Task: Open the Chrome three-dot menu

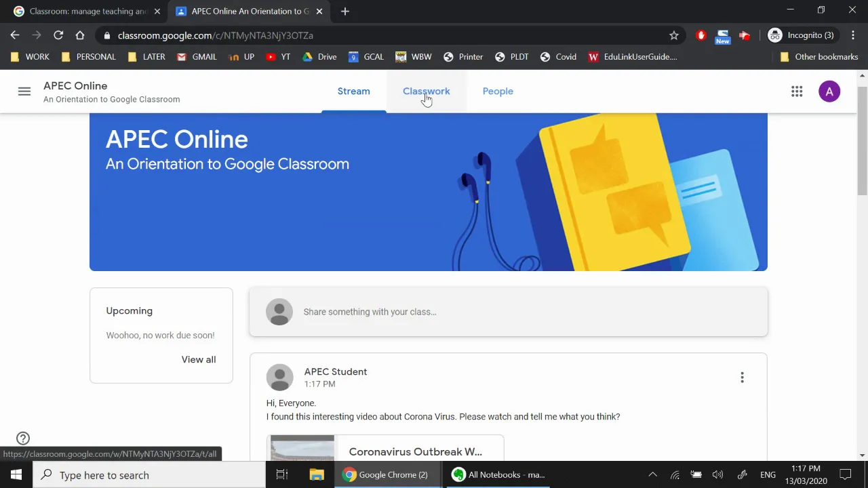Action: pos(853,35)
